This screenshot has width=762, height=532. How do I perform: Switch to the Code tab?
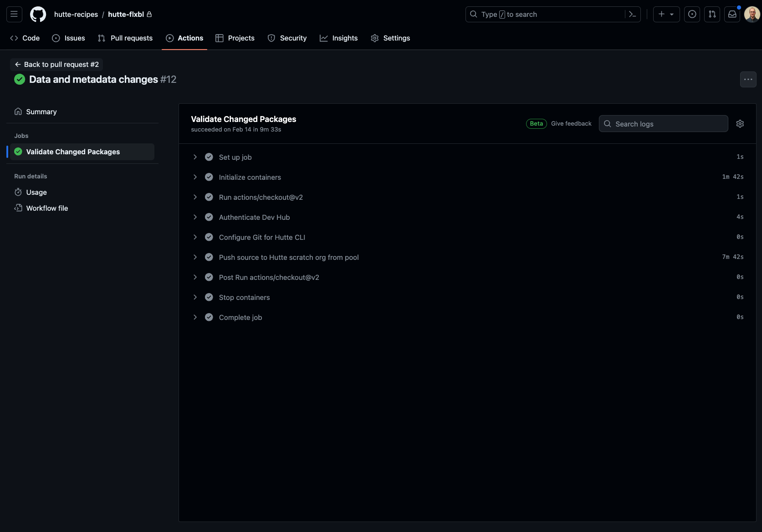click(25, 38)
